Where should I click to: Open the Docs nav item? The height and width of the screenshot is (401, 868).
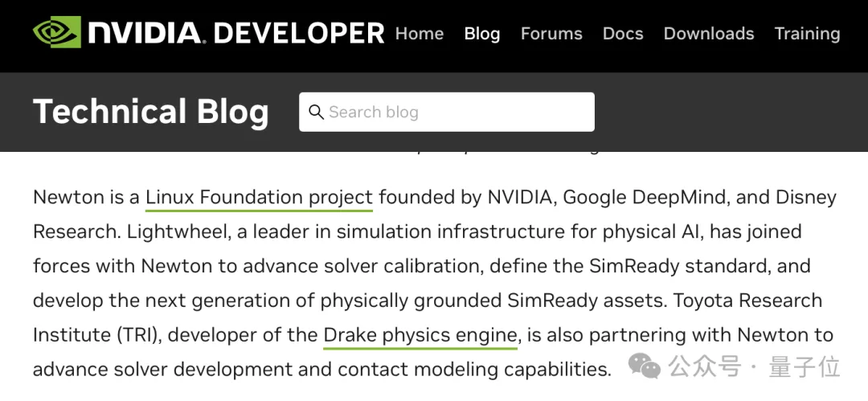tap(623, 34)
